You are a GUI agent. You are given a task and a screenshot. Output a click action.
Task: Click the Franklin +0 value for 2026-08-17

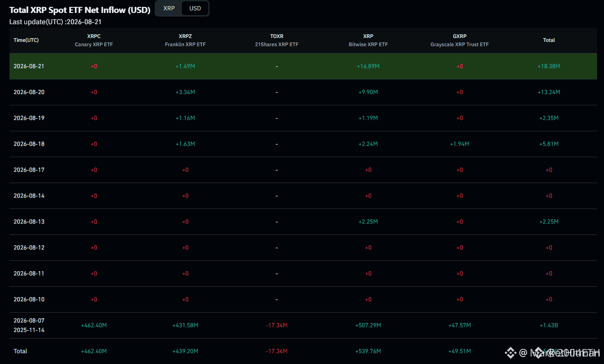pos(185,170)
